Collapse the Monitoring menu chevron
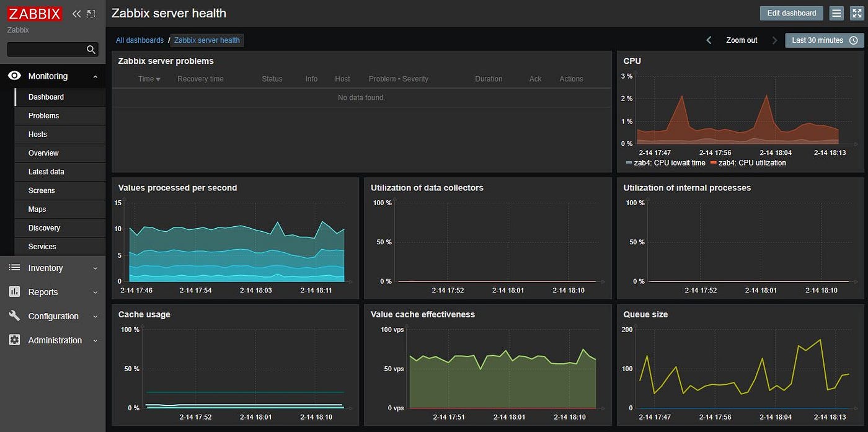Image resolution: width=868 pixels, height=432 pixels. (95, 77)
